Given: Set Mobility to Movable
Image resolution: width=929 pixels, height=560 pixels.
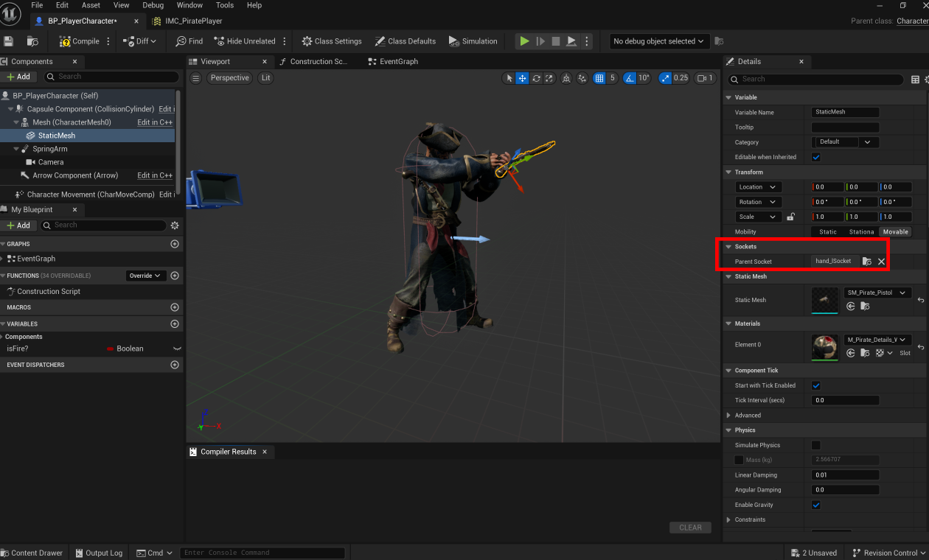Looking at the screenshot, I should coord(895,232).
